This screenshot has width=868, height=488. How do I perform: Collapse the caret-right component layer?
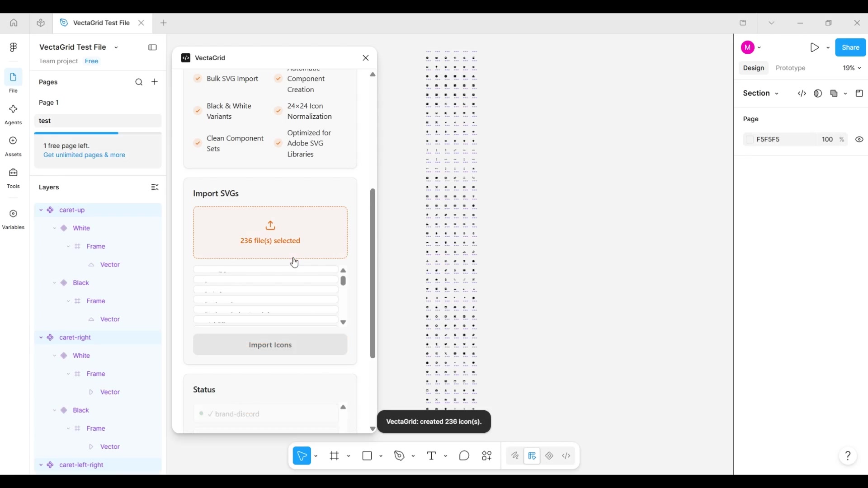coord(41,338)
